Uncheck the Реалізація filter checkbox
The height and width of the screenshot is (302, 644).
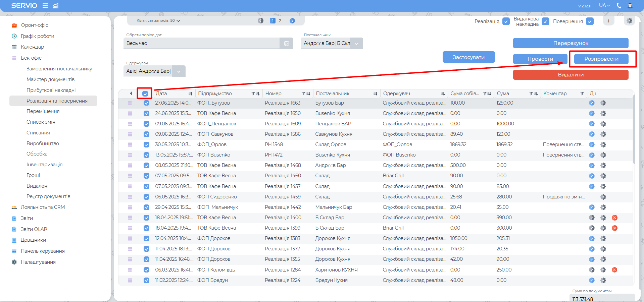click(x=506, y=21)
